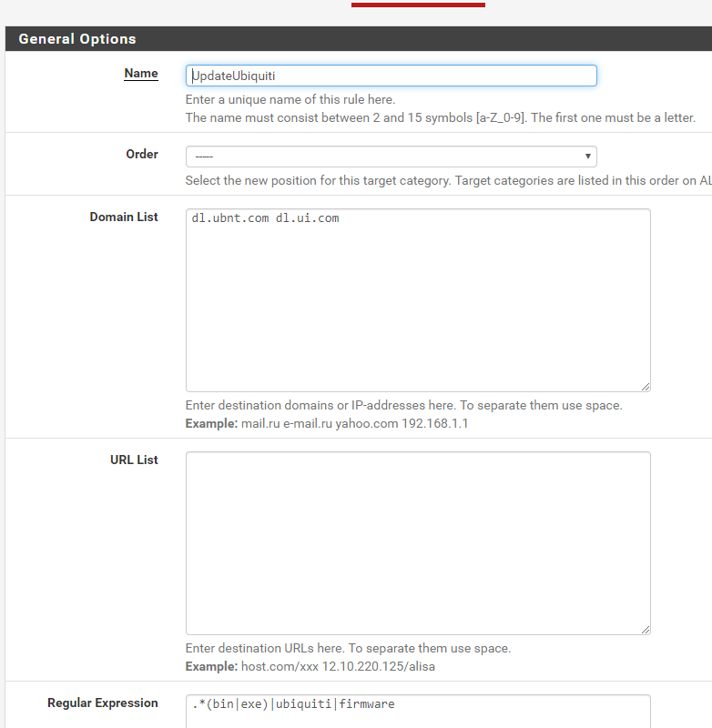712x728 pixels.
Task: Click inside the empty URL List textarea
Action: tap(418, 543)
